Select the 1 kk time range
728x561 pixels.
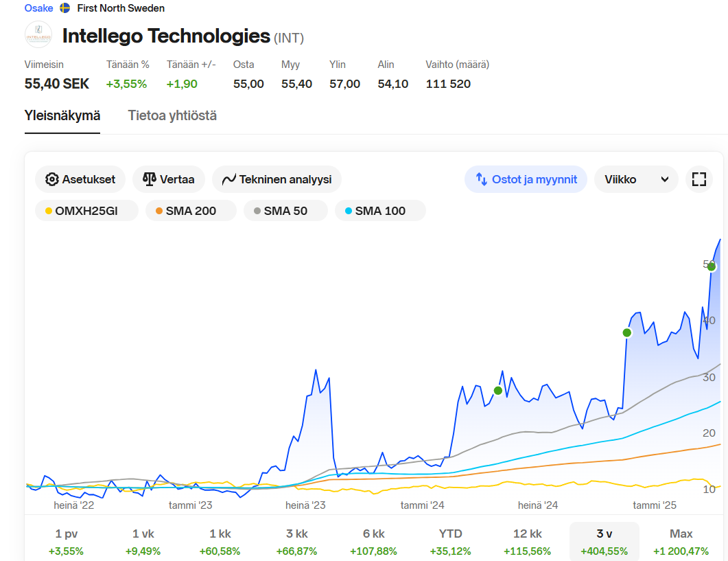220,542
